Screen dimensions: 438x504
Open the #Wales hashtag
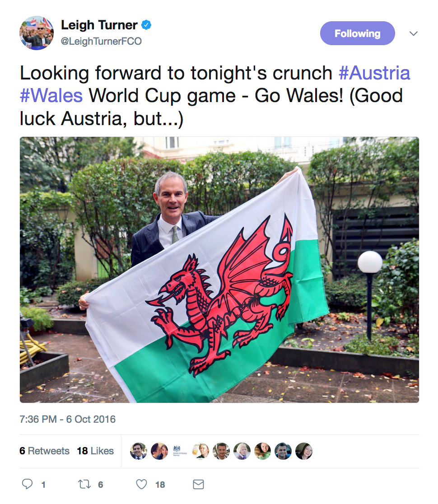(x=51, y=95)
